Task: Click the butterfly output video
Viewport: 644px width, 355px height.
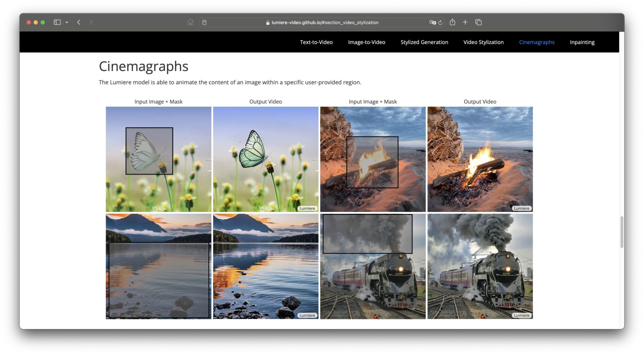Action: point(265,159)
